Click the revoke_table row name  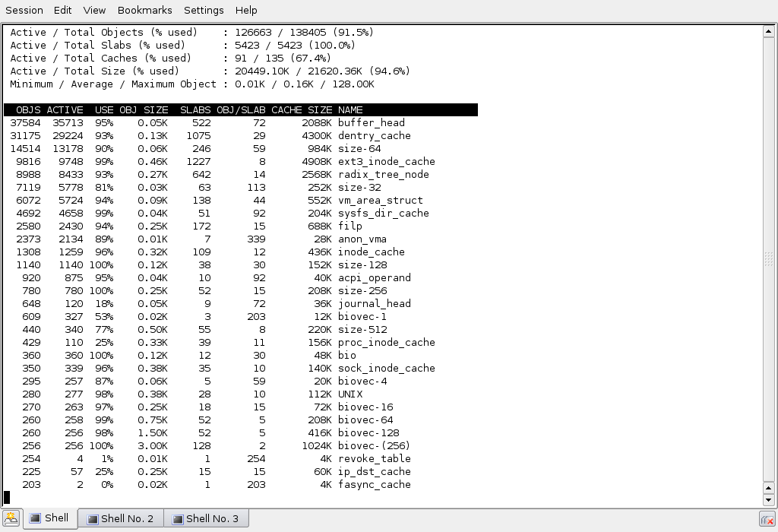coord(374,458)
